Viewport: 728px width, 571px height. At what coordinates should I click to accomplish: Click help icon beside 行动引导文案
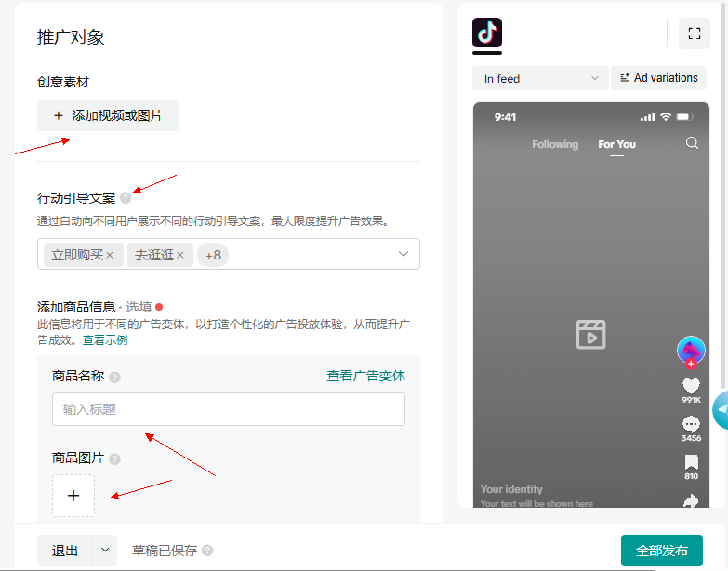coord(126,198)
